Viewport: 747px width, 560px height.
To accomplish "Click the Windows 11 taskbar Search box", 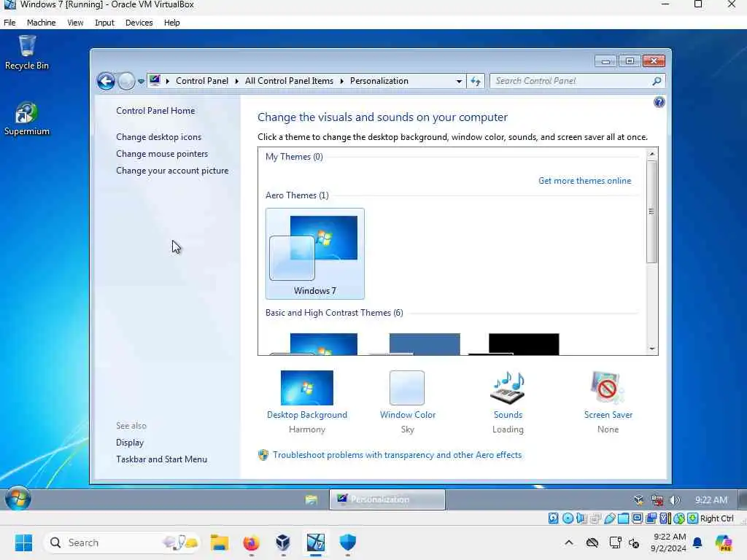I will click(x=123, y=542).
